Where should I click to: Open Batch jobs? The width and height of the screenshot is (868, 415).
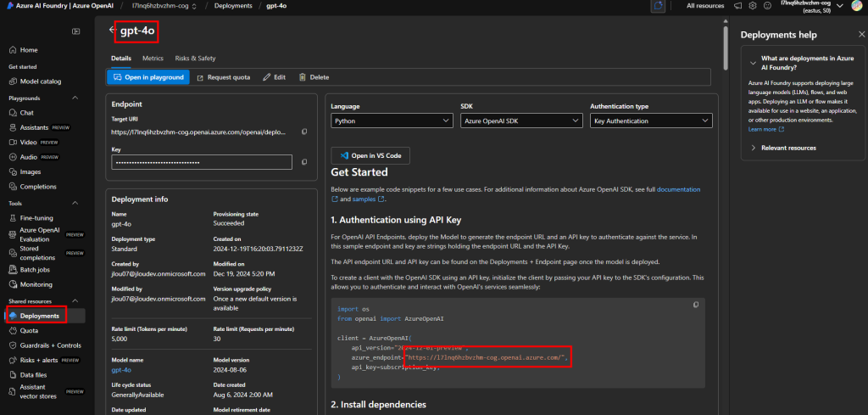(x=31, y=270)
